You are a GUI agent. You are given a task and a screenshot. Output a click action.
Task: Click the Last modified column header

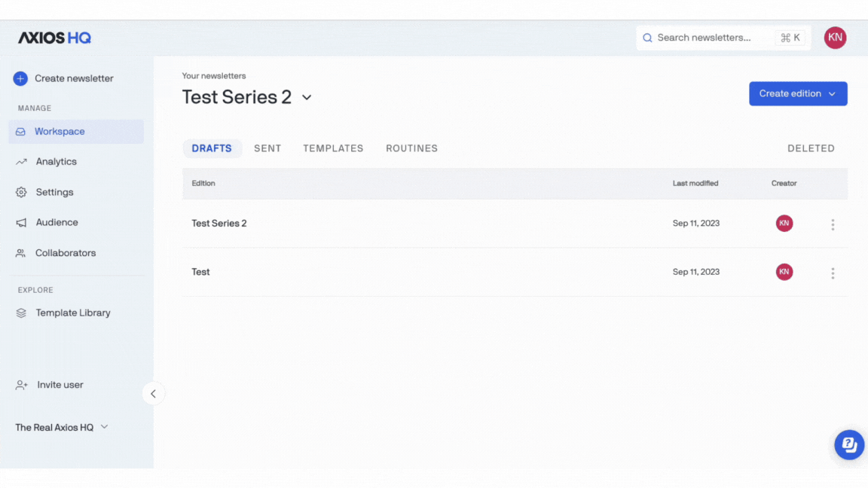695,183
